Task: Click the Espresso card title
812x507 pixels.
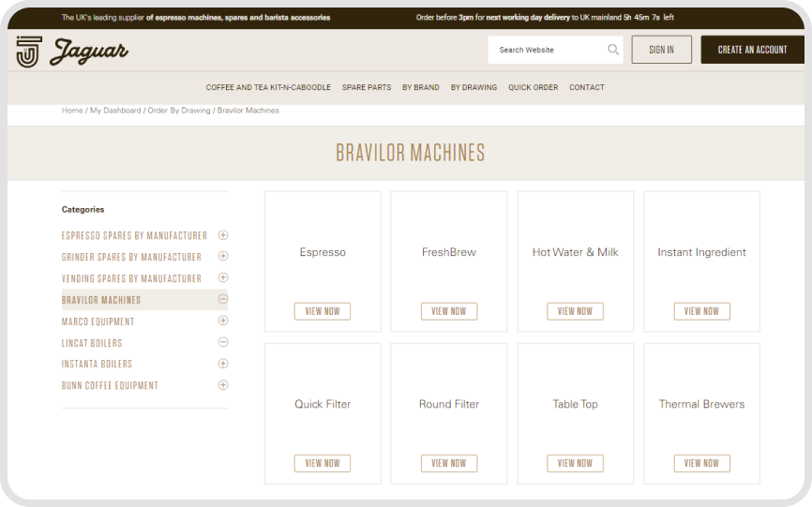Action: [323, 252]
